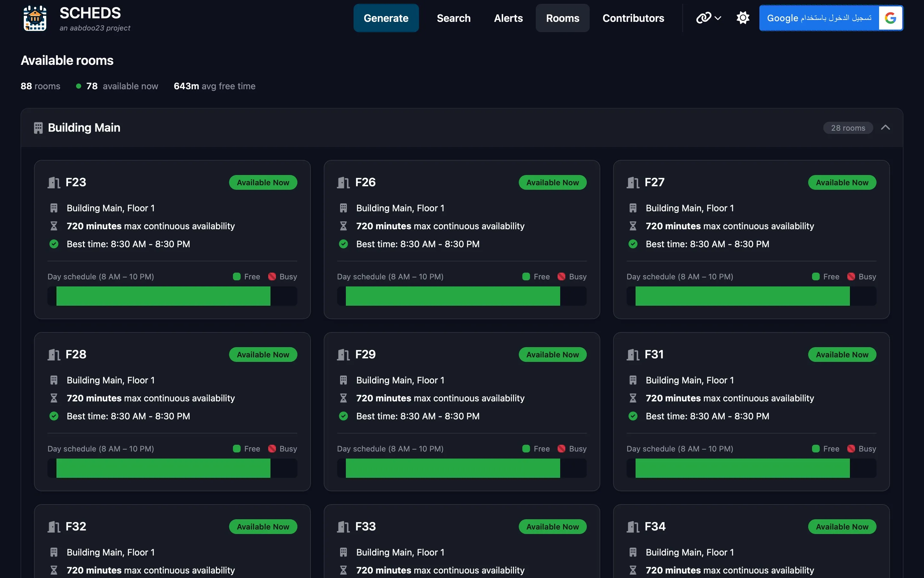The width and height of the screenshot is (924, 578).
Task: Click the Available Now badge on F23
Action: (x=263, y=182)
